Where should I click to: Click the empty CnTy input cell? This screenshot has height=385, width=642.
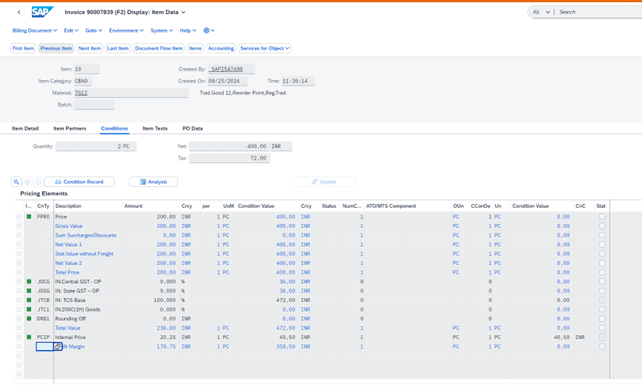[45, 346]
